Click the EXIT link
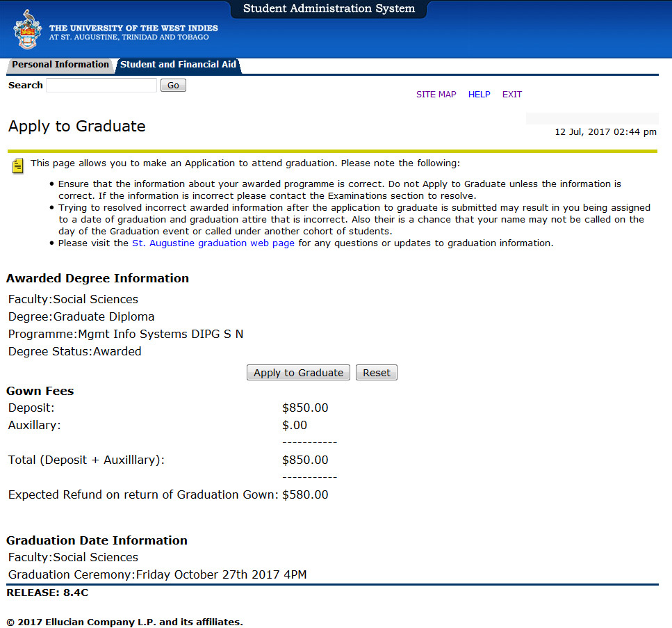 pyautogui.click(x=511, y=94)
